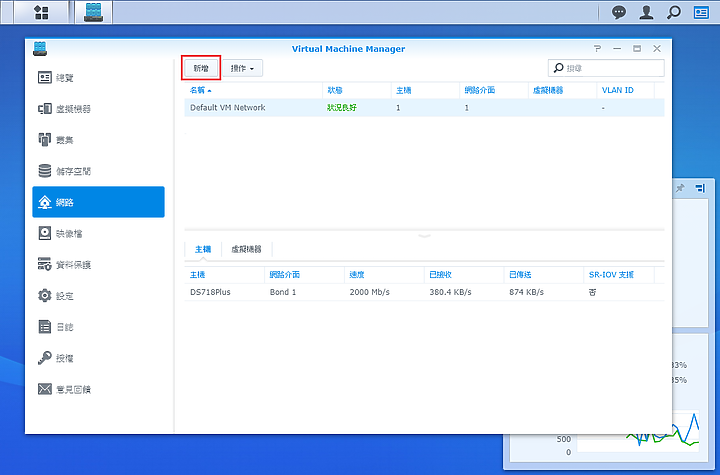
Task: Open the 儲存空間 storage sidebar section
Action: (x=98, y=171)
